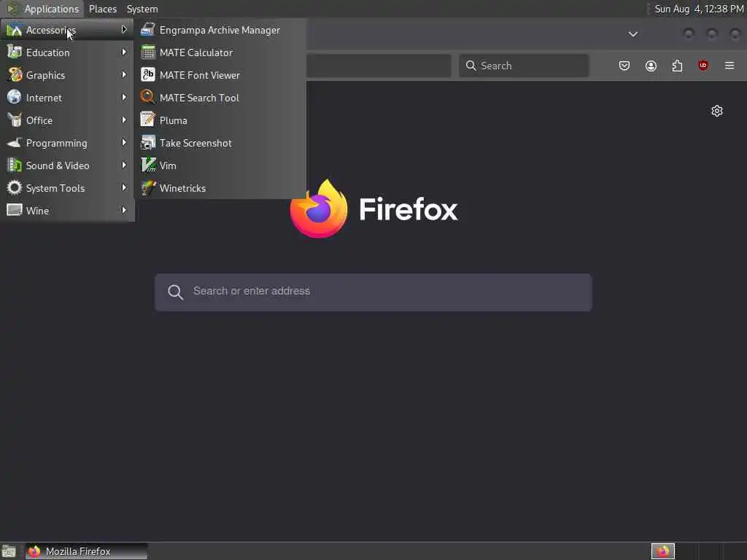The width and height of the screenshot is (747, 560).
Task: Select Programming menu entry
Action: point(67,142)
